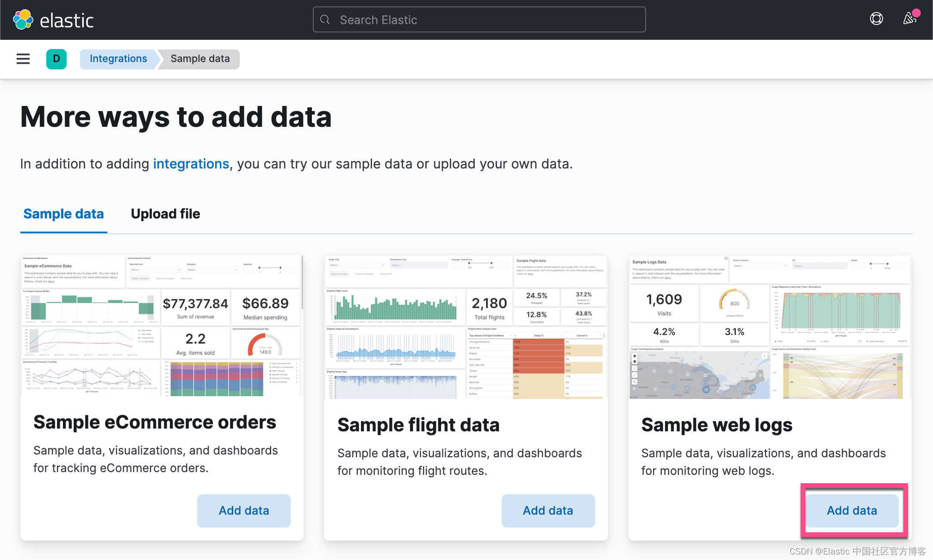Open the newsfeed celebration icon

909,19
